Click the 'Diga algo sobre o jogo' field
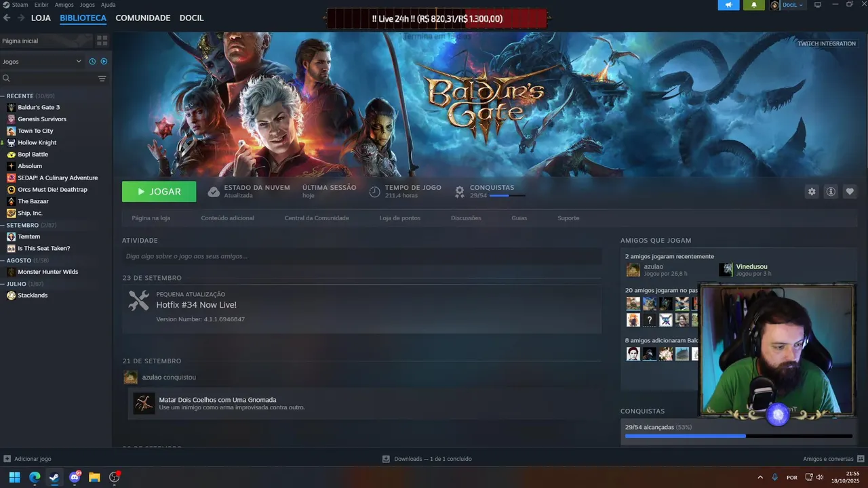868x488 pixels. pos(361,256)
